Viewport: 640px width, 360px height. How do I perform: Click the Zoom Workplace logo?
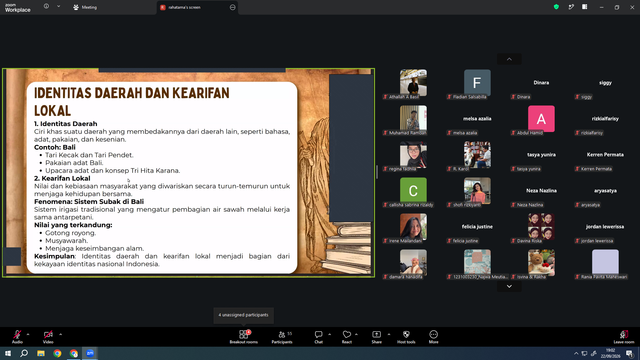tap(18, 8)
